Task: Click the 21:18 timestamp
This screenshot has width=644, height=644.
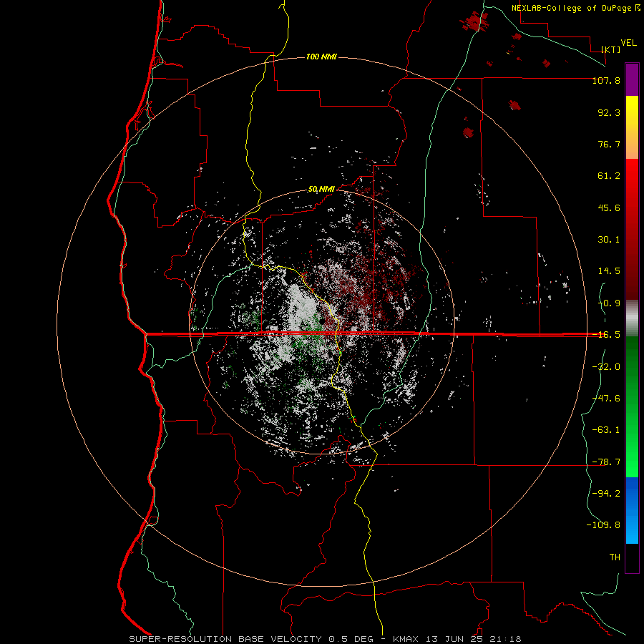Action: 506,639
